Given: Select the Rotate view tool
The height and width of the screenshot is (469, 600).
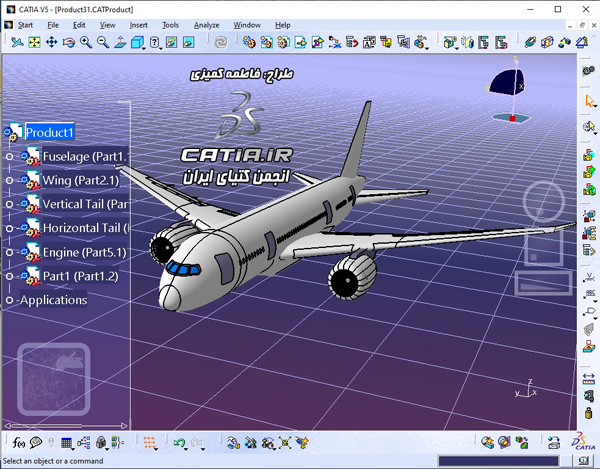Looking at the screenshot, I should (x=69, y=42).
